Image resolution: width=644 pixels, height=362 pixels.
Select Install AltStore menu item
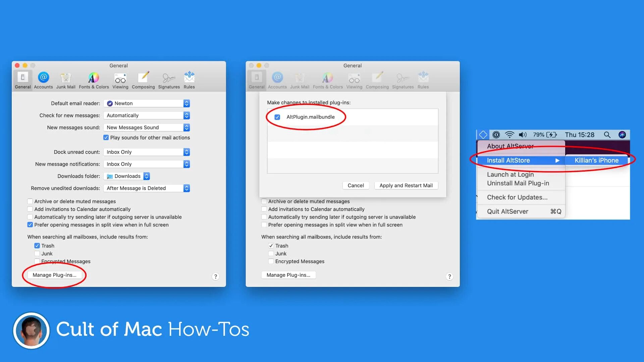coord(508,160)
